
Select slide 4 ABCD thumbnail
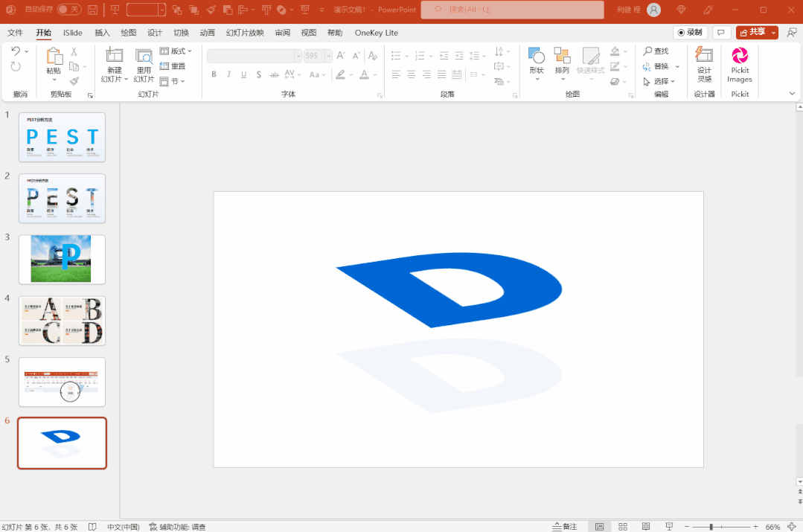[x=62, y=321]
